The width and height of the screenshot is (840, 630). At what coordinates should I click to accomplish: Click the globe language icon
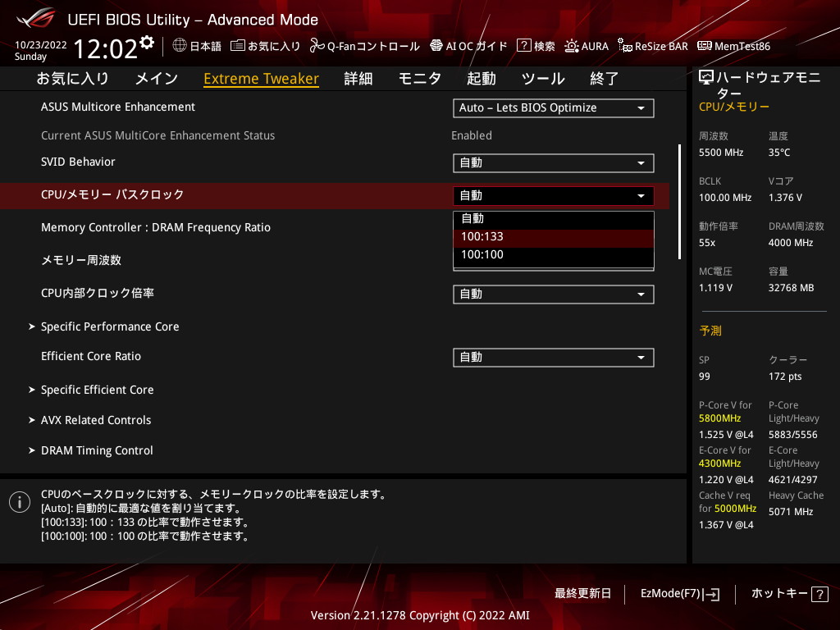coord(180,46)
